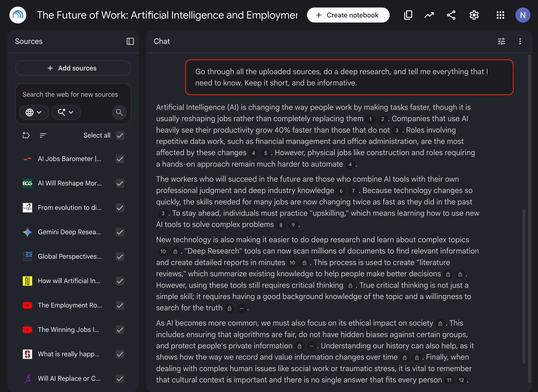Viewport: 538px width, 392px height.
Task: Open the duplicate notebook copy icon
Action: pos(408,15)
